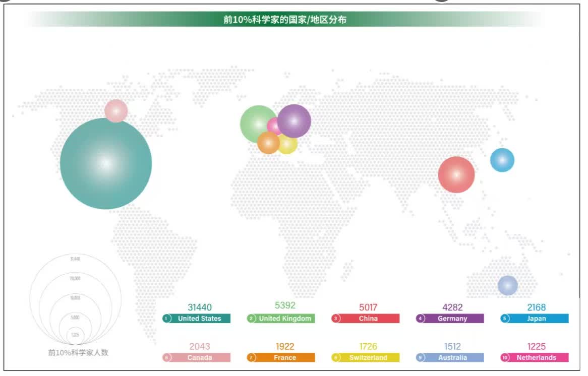Click the rank 1 badge beside United States

[166, 319]
